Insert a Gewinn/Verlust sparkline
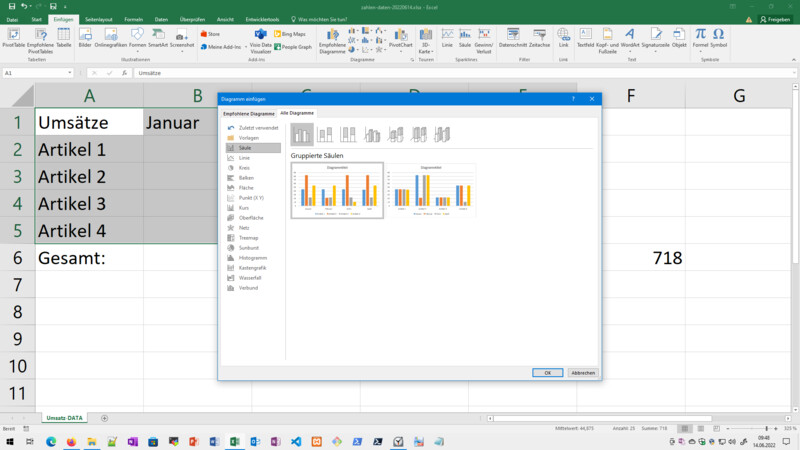Image resolution: width=800 pixels, height=450 pixels. click(x=484, y=41)
